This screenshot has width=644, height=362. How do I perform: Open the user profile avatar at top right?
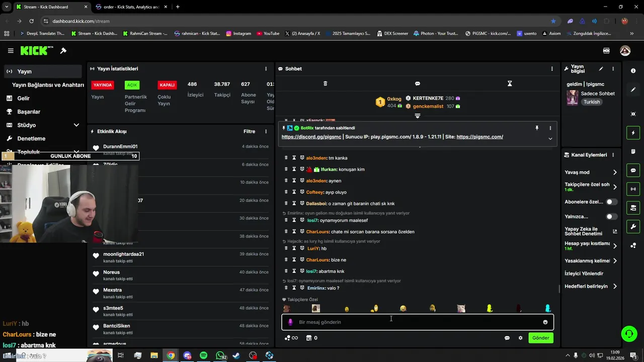[x=625, y=51]
